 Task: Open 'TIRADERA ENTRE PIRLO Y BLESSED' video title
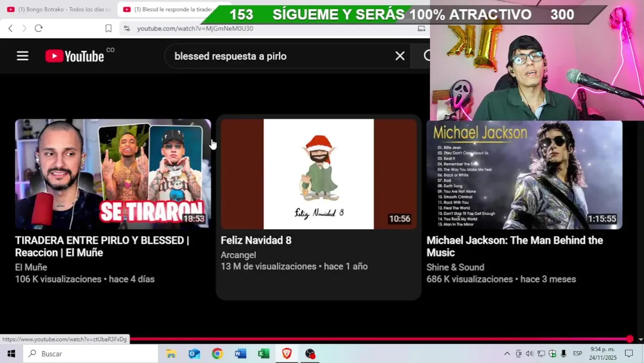pyautogui.click(x=102, y=247)
